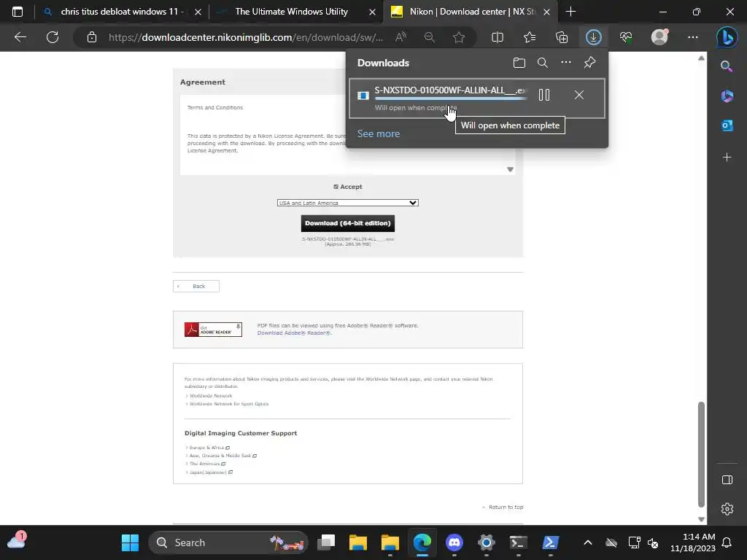Viewport: 747px width, 560px height.
Task: Cancel the S-NXSTDO download
Action: coord(578,95)
